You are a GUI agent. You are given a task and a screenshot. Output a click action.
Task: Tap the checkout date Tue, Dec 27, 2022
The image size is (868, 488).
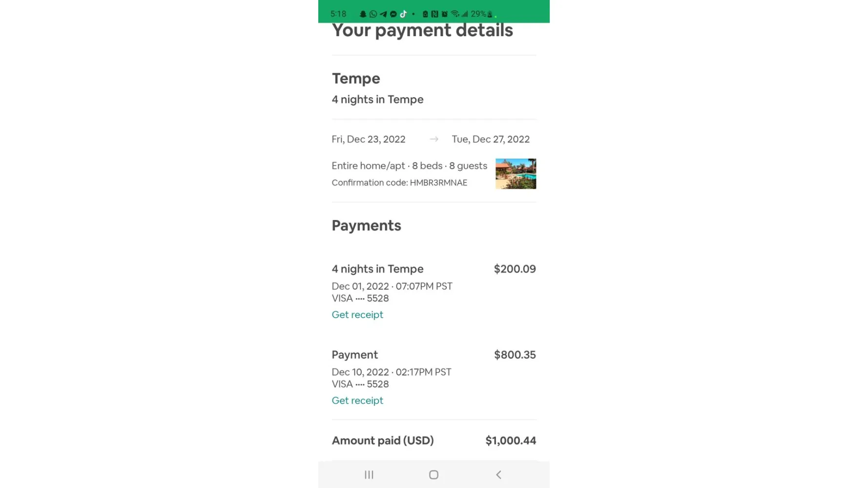click(x=491, y=139)
